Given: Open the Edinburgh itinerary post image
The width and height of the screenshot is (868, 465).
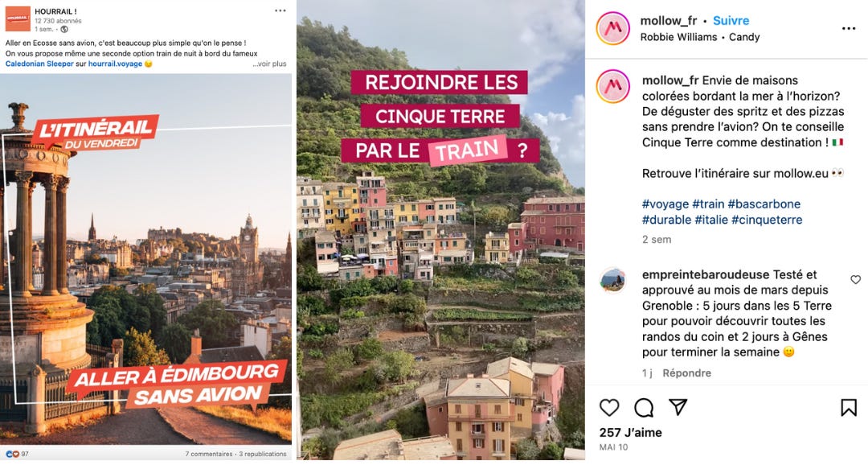Looking at the screenshot, I should tap(145, 259).
